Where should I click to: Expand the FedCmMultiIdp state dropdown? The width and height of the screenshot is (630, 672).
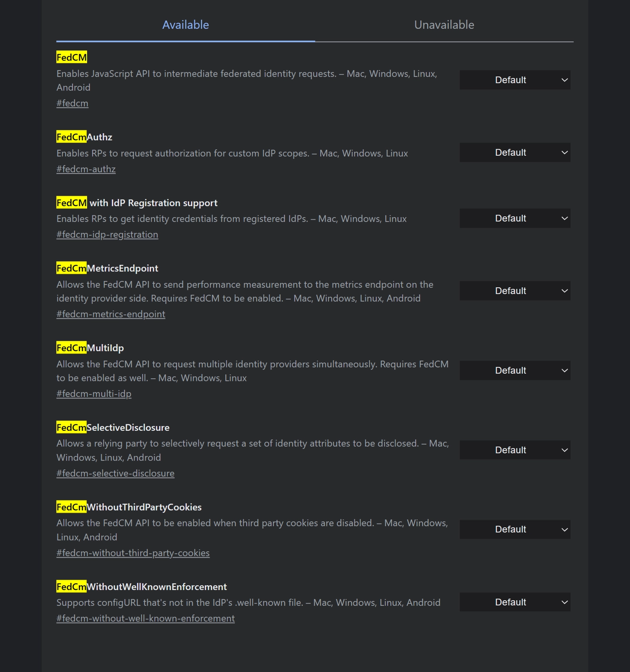click(515, 371)
